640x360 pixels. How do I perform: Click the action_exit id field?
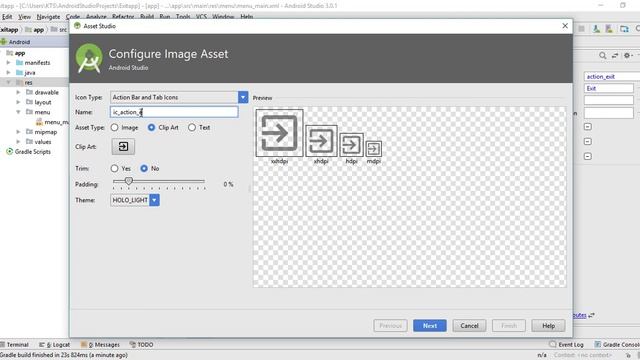coord(612,76)
